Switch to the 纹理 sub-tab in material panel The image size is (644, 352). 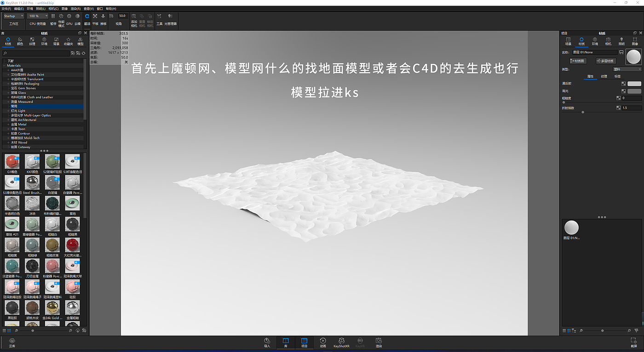tap(604, 76)
